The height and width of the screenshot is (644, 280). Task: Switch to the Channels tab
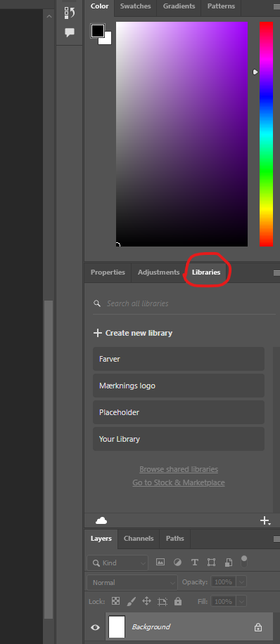coord(139,539)
